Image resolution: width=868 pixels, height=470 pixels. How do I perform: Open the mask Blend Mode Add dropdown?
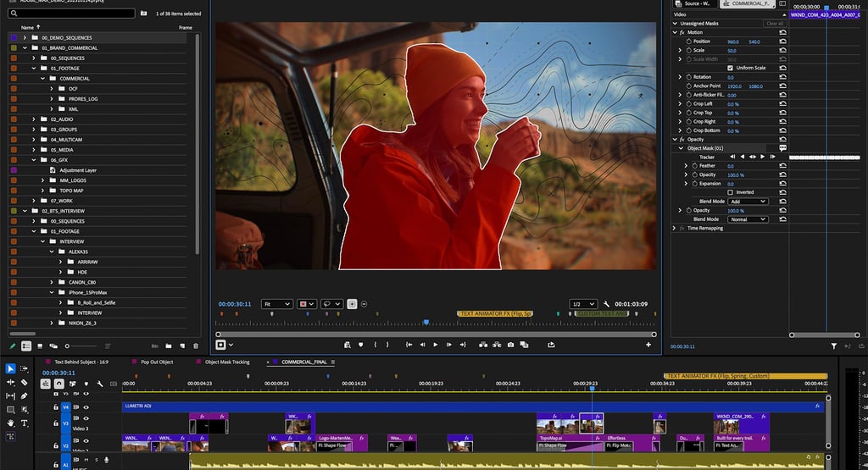[x=748, y=202]
